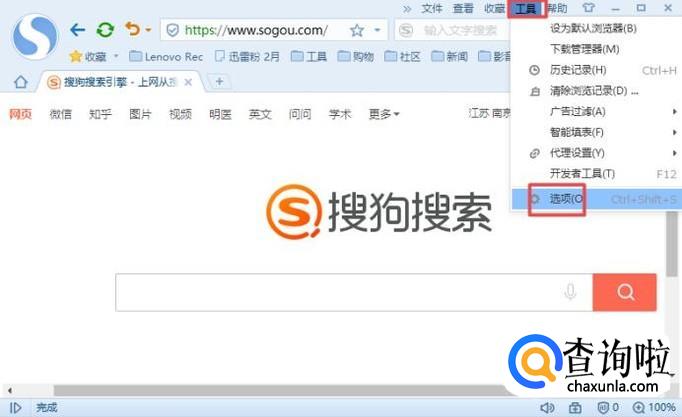Click the skin shirt icon
The height and width of the screenshot is (417, 682).
tap(588, 8)
